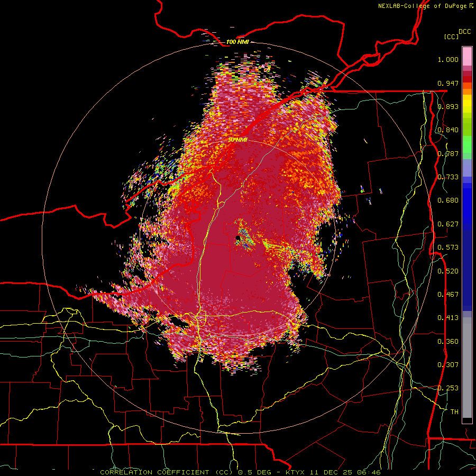476x476 pixels.
Task: Click the TH threshold label in legend
Action: [454, 412]
